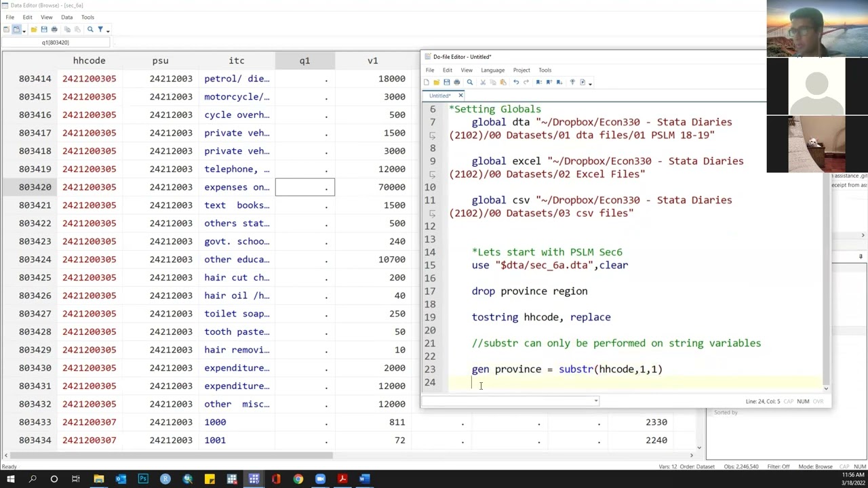This screenshot has height=488, width=868.
Task: Click the Filter funnel icon in Data Editor
Action: point(100,29)
